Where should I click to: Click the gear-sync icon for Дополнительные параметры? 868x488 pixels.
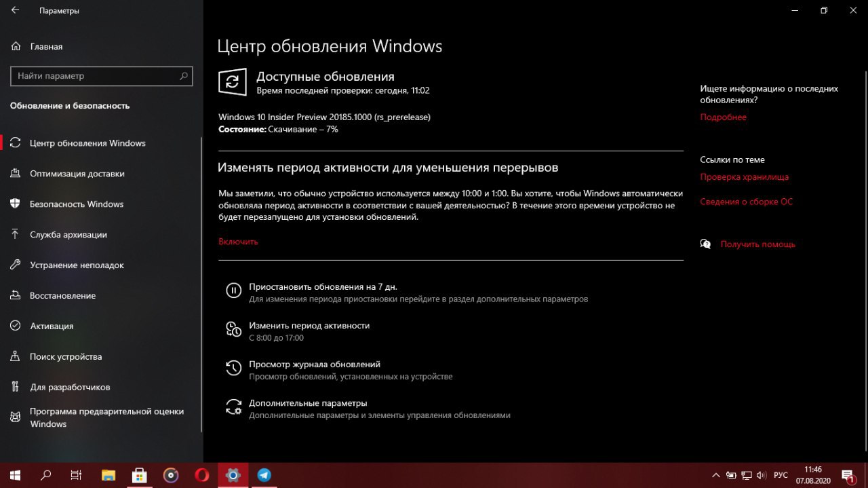coord(233,407)
